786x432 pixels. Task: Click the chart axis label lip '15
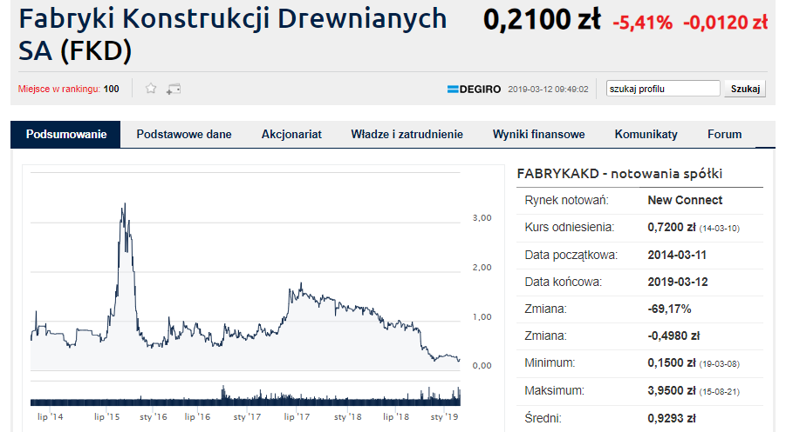point(107,417)
